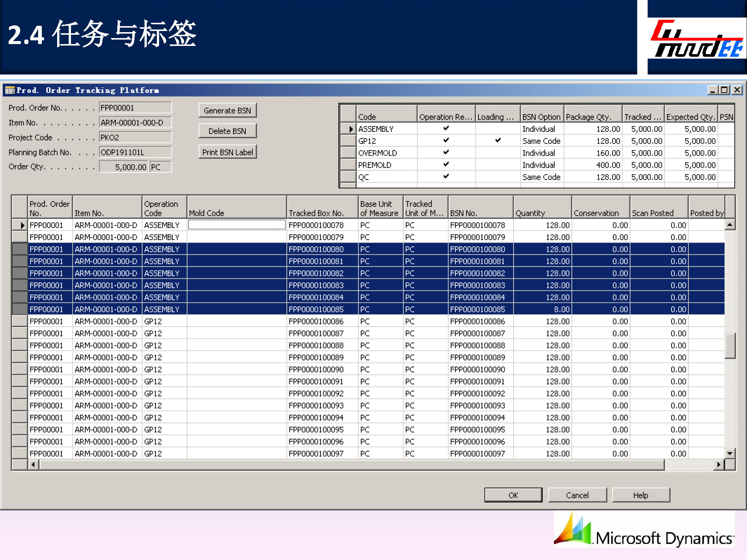Click the row selector for box FPP0000100078

pyautogui.click(x=20, y=225)
